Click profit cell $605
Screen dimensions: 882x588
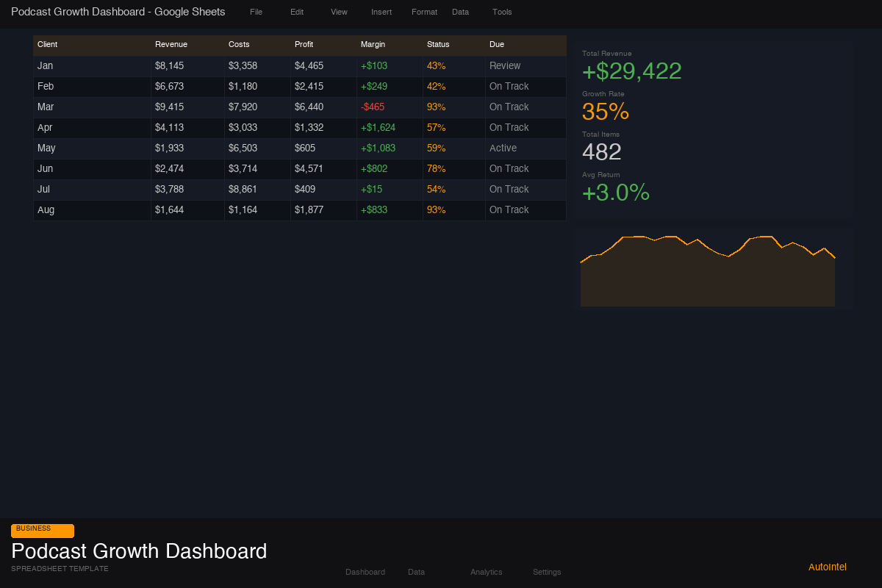pyautogui.click(x=323, y=148)
